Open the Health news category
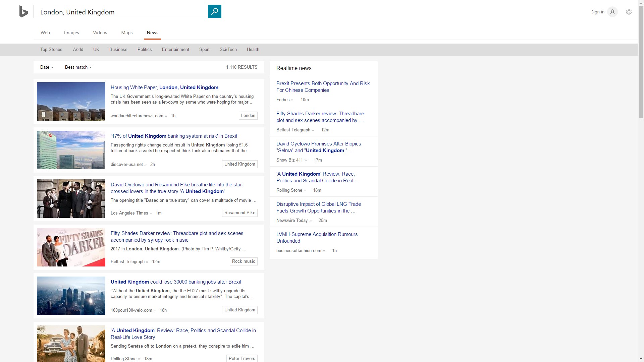 (253, 49)
